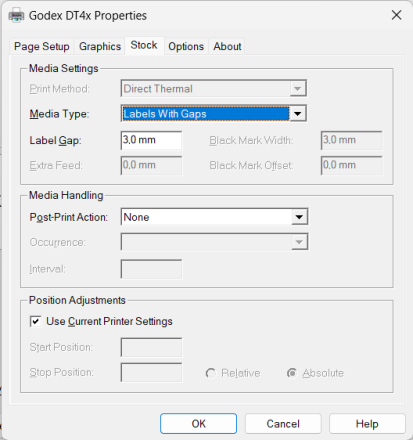Open Help for printer properties

pyautogui.click(x=367, y=424)
